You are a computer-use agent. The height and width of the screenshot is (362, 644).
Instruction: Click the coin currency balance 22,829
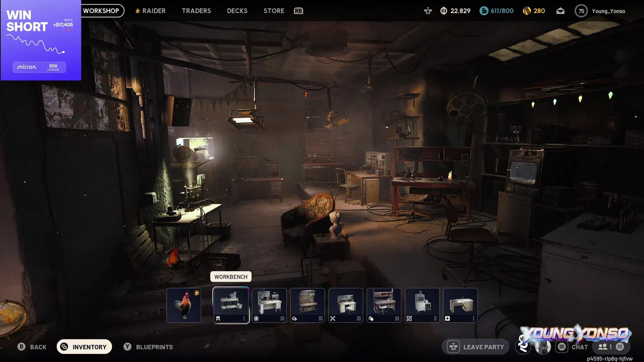[x=455, y=11]
